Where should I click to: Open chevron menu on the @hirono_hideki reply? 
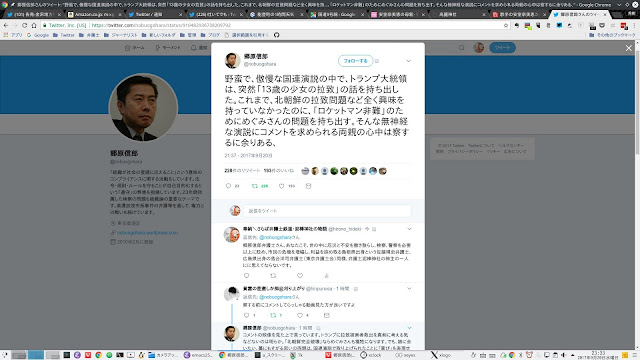point(409,229)
